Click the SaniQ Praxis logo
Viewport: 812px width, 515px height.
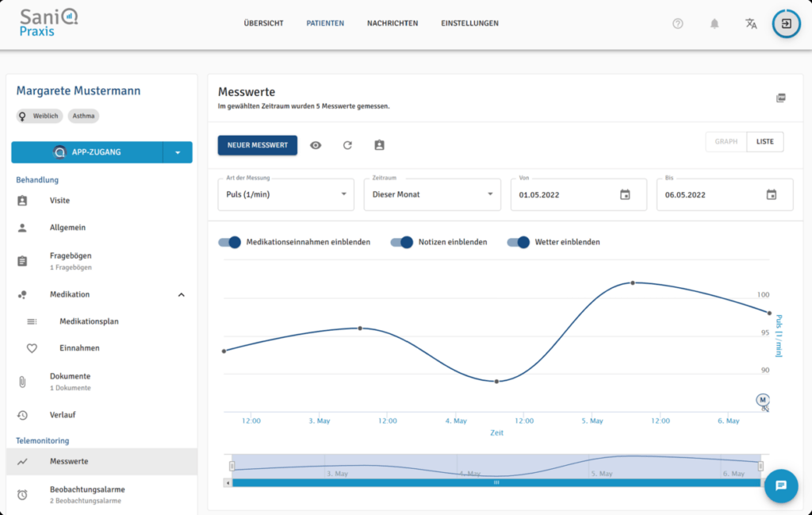[x=48, y=23]
